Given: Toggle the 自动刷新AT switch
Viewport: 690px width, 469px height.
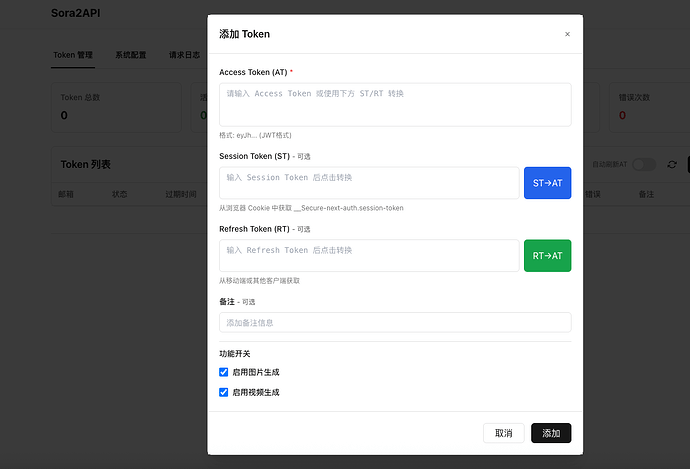Looking at the screenshot, I should click(x=644, y=165).
